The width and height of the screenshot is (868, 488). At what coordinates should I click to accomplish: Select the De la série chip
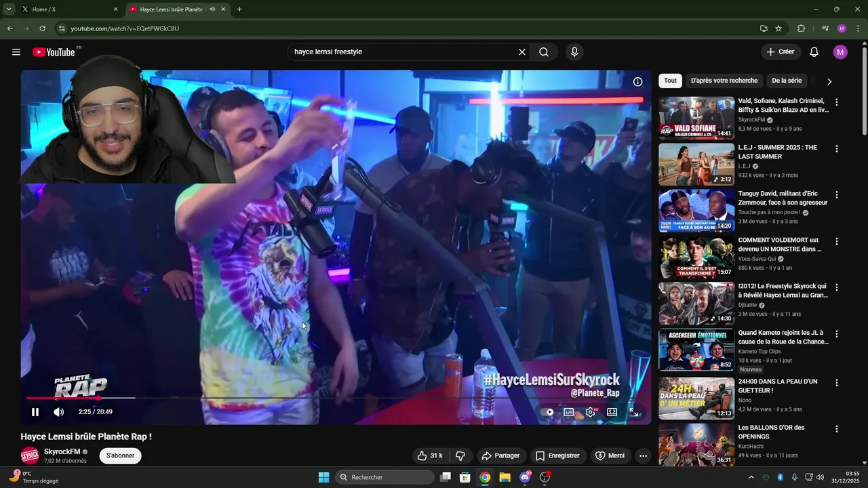click(x=787, y=81)
